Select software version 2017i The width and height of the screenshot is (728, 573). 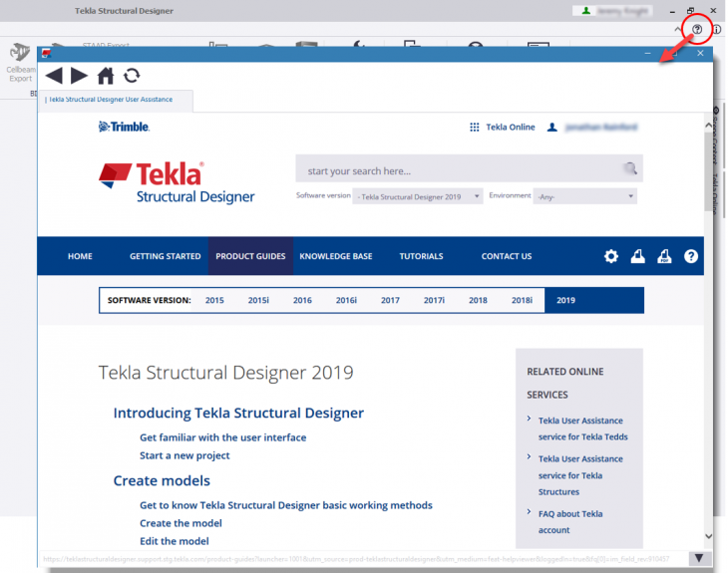[434, 300]
